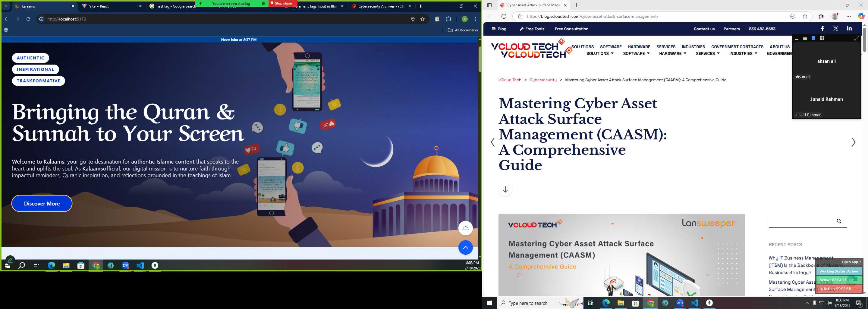Click the blog article featured image
Image resolution: width=868 pixels, height=309 pixels.
click(x=621, y=255)
